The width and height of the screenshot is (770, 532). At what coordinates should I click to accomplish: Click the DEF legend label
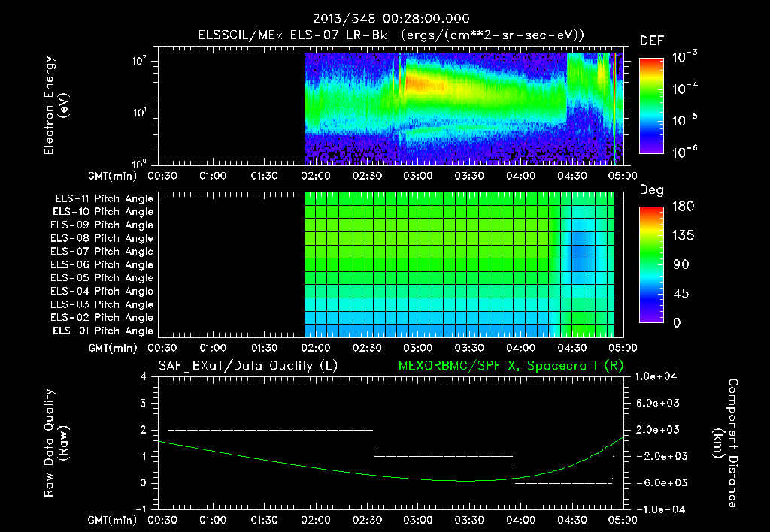coord(651,41)
